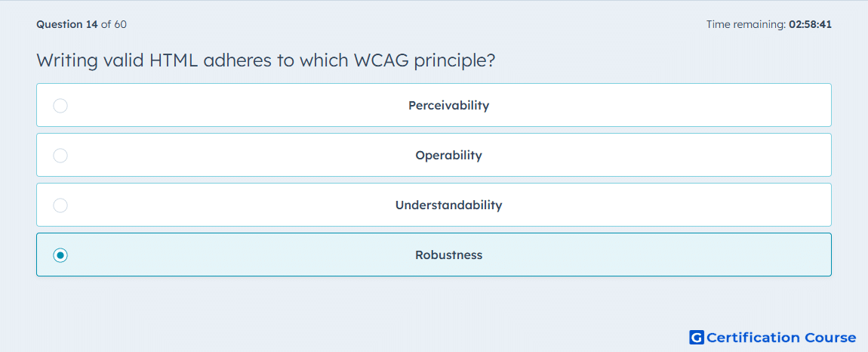
Task: Click the 02:58:41 countdown timer
Action: click(810, 24)
